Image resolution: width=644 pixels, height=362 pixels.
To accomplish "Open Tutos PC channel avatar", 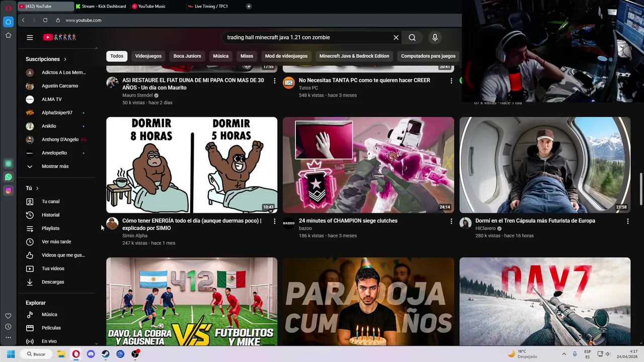I will coord(289,82).
